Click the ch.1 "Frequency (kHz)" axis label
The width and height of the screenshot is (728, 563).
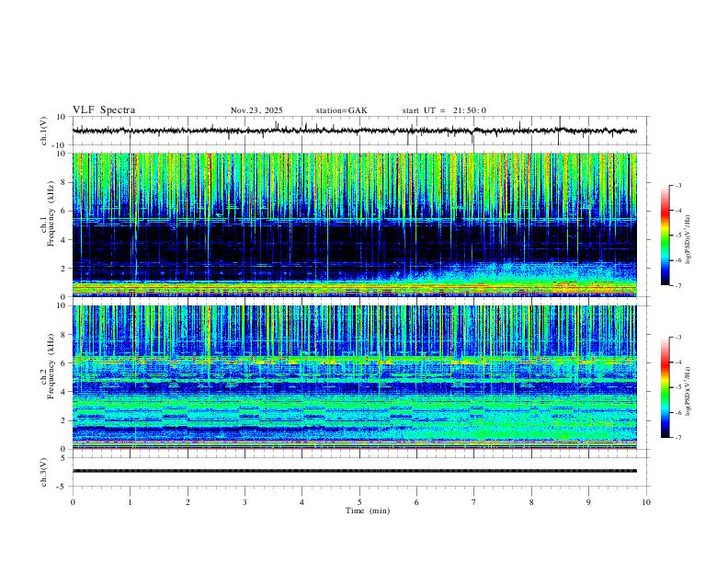pos(51,214)
